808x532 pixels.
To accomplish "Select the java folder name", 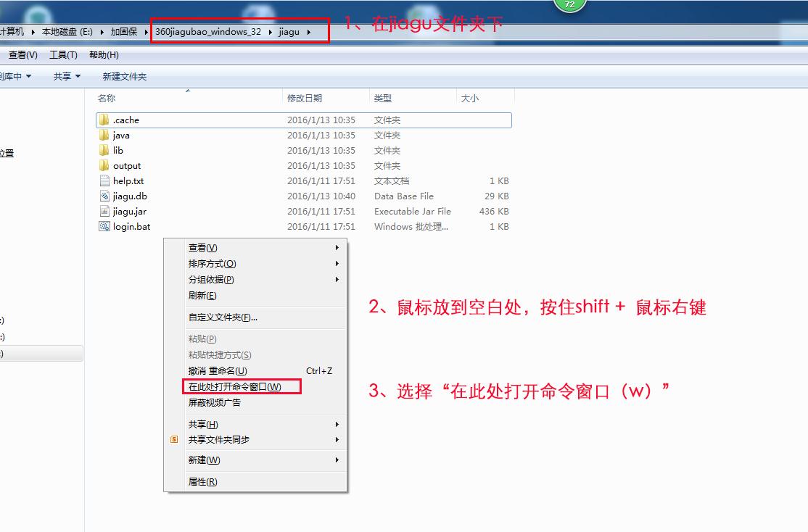I will point(121,136).
